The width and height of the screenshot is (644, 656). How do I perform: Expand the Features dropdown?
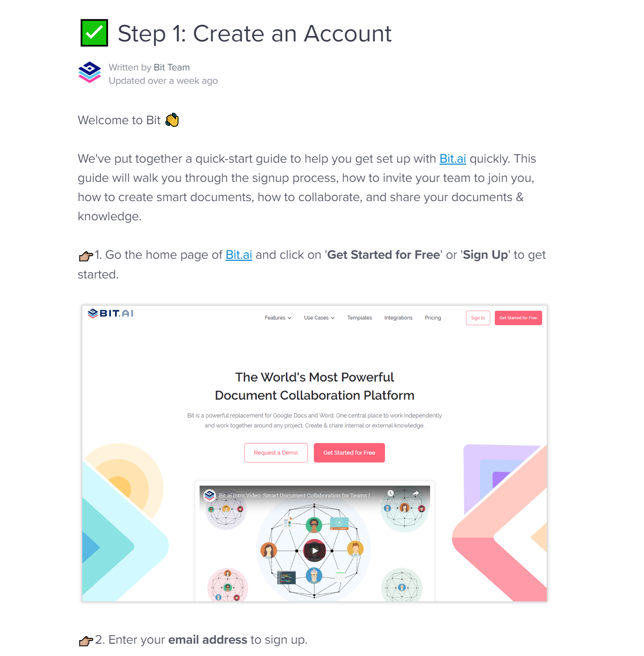pyautogui.click(x=278, y=318)
